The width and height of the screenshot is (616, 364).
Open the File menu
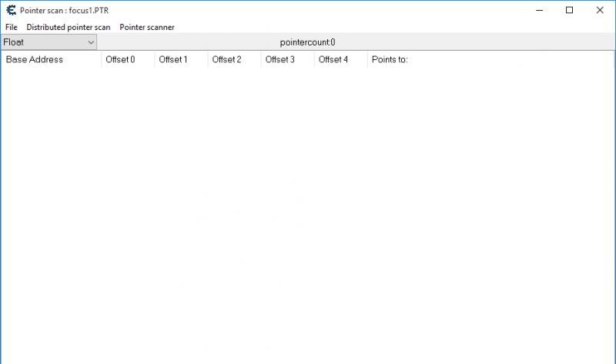[11, 27]
